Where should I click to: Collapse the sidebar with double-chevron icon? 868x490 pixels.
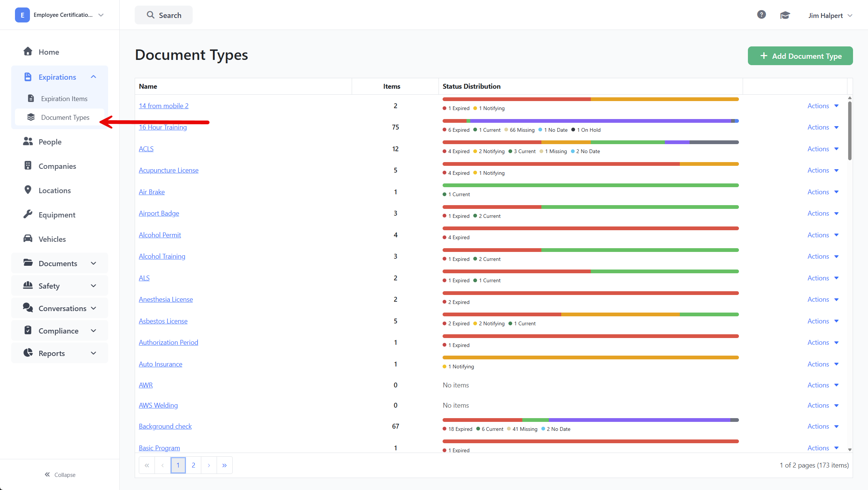(48, 475)
